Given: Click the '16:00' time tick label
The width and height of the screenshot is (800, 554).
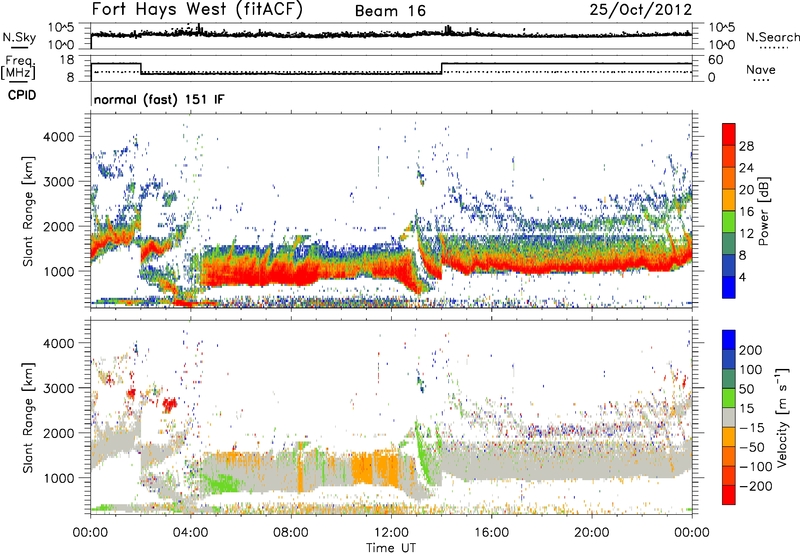Looking at the screenshot, I should pyautogui.click(x=491, y=533).
